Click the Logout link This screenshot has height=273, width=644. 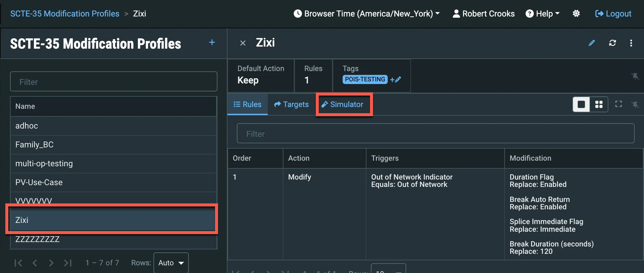613,14
